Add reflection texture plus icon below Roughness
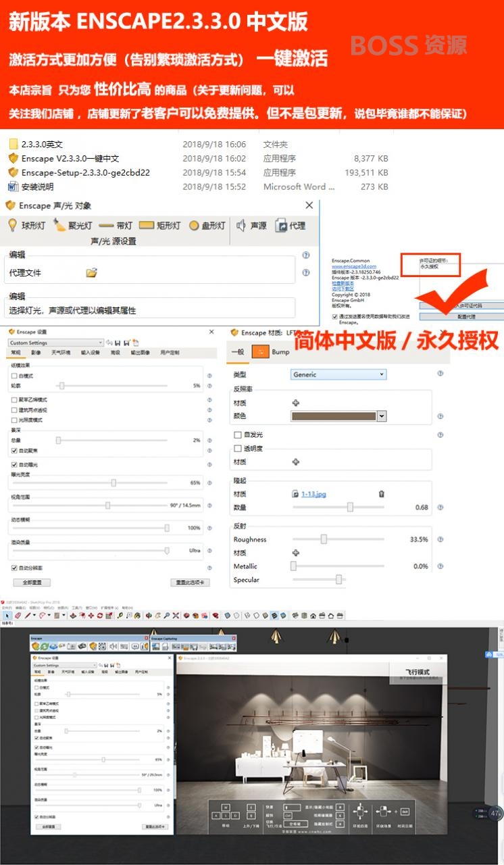 pyautogui.click(x=295, y=553)
